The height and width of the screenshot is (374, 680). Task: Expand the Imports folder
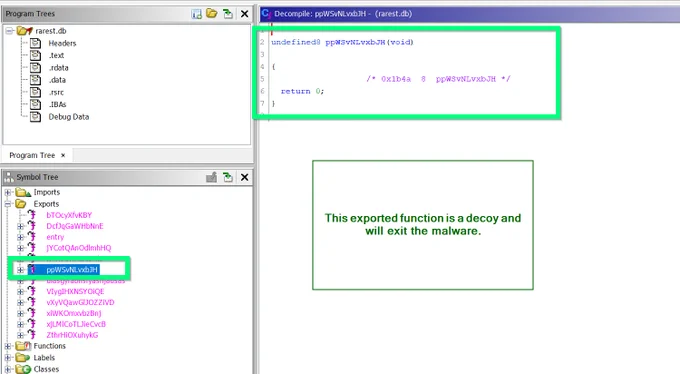click(x=8, y=192)
